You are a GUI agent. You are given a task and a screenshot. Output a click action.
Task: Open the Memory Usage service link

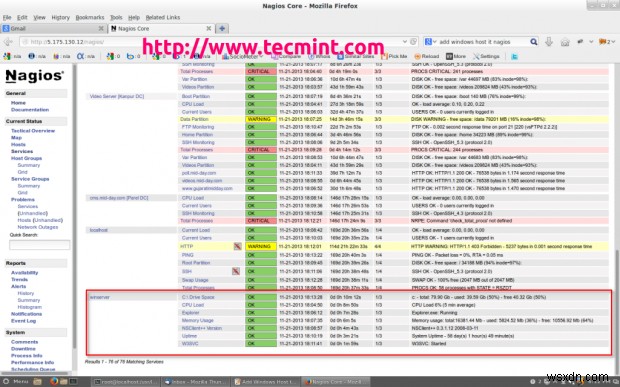click(x=197, y=320)
